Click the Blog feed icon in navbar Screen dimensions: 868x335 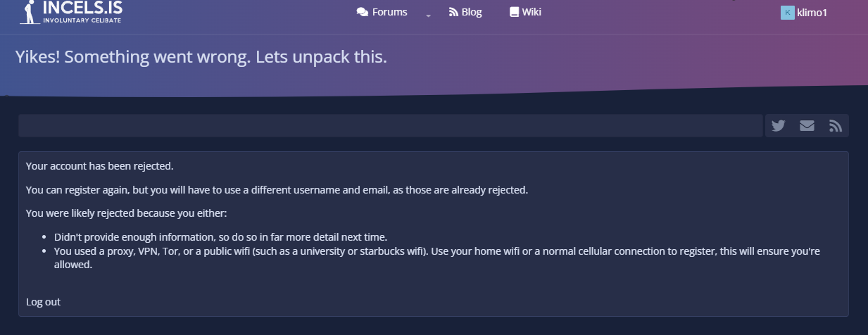[x=454, y=12]
